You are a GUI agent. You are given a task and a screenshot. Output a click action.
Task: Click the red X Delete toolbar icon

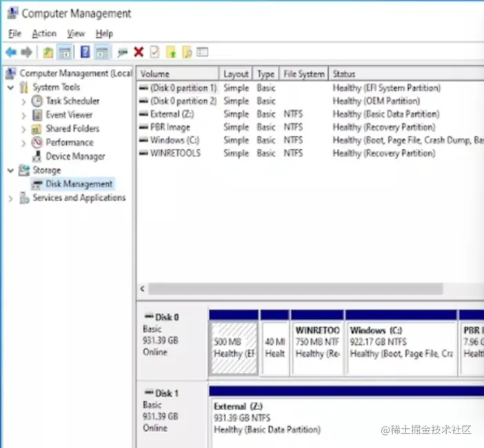[x=139, y=52]
